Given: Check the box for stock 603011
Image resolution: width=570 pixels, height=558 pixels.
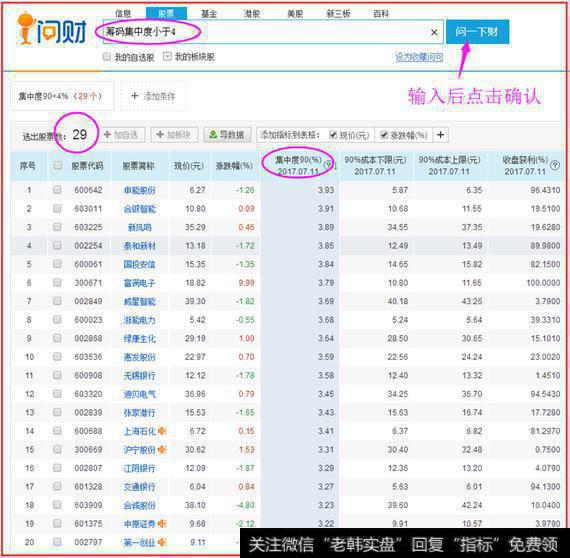Looking at the screenshot, I should coord(57,208).
